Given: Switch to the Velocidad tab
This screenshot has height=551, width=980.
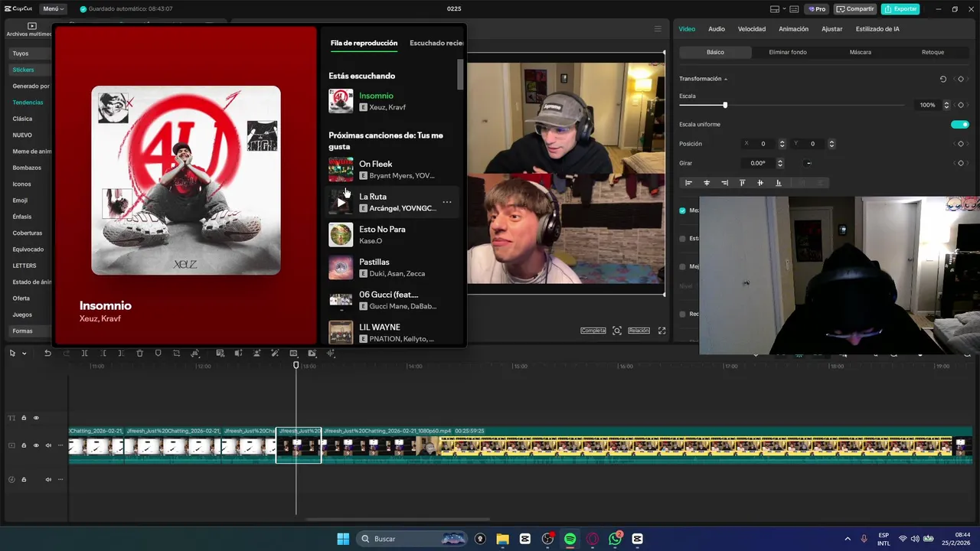Looking at the screenshot, I should (752, 29).
